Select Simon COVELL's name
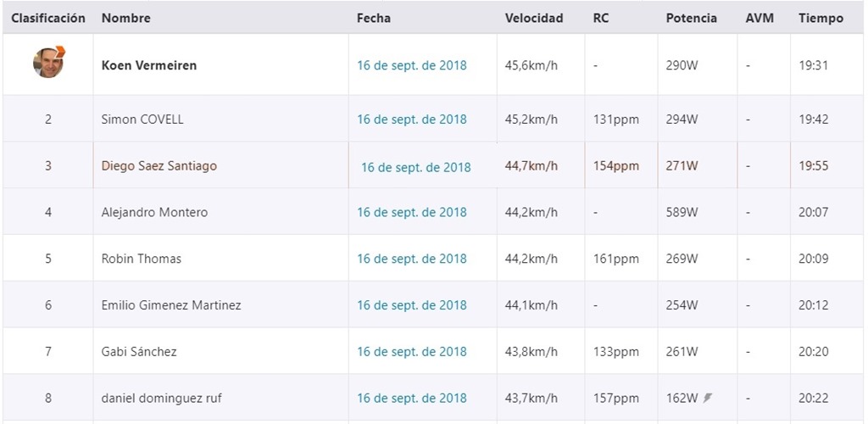The image size is (868, 424). [x=142, y=119]
